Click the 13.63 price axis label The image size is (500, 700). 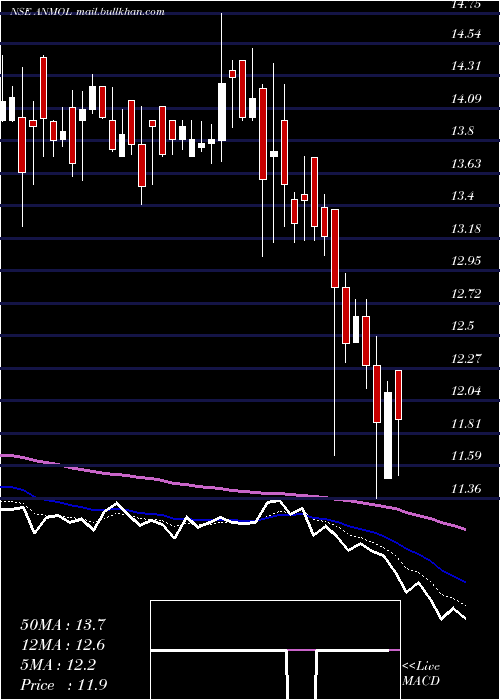click(x=466, y=164)
